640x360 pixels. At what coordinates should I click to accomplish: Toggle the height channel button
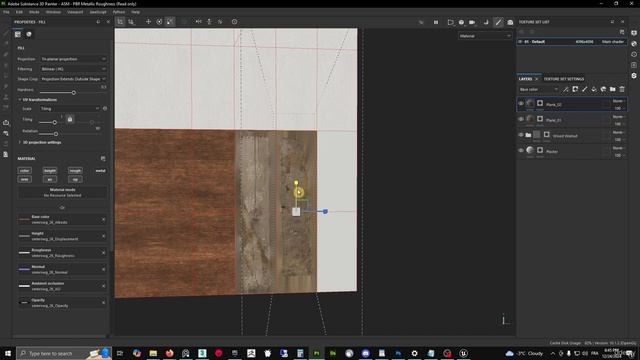coord(50,171)
